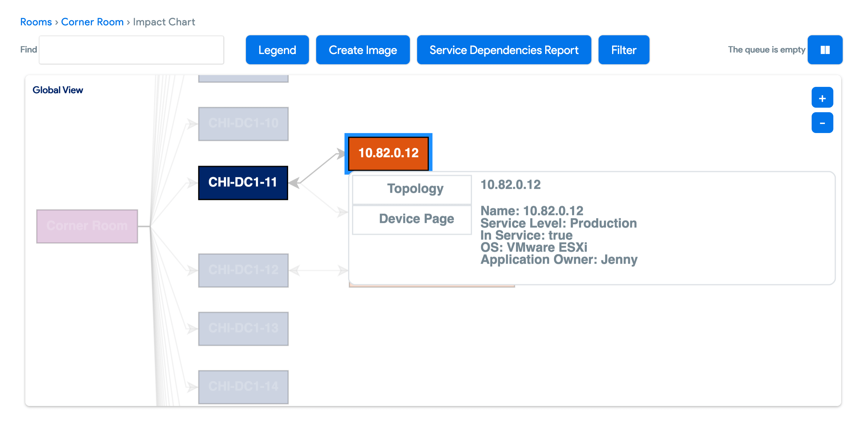Select the CHI-DC1-14 node
Image resolution: width=868 pixels, height=441 pixels.
pyautogui.click(x=243, y=386)
